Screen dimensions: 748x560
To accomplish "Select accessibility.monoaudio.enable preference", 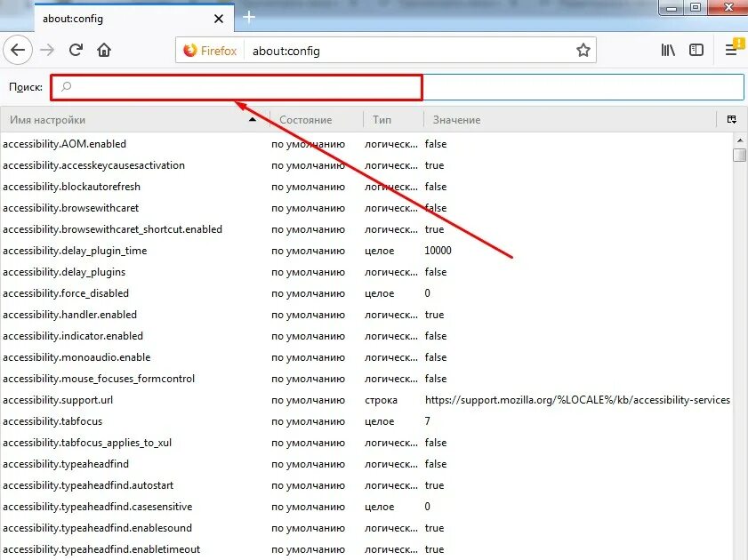I will 366,357.
